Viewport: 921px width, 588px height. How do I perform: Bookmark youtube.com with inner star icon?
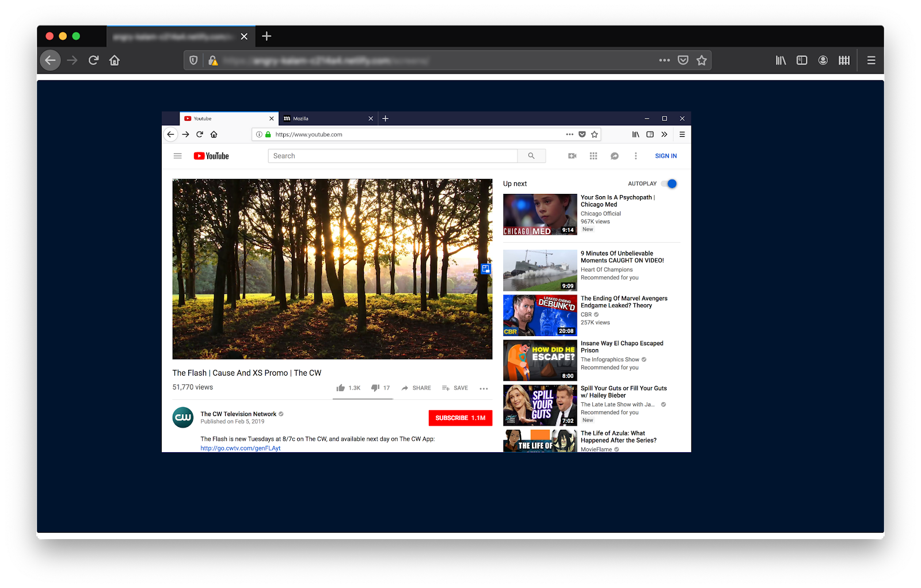pyautogui.click(x=595, y=134)
